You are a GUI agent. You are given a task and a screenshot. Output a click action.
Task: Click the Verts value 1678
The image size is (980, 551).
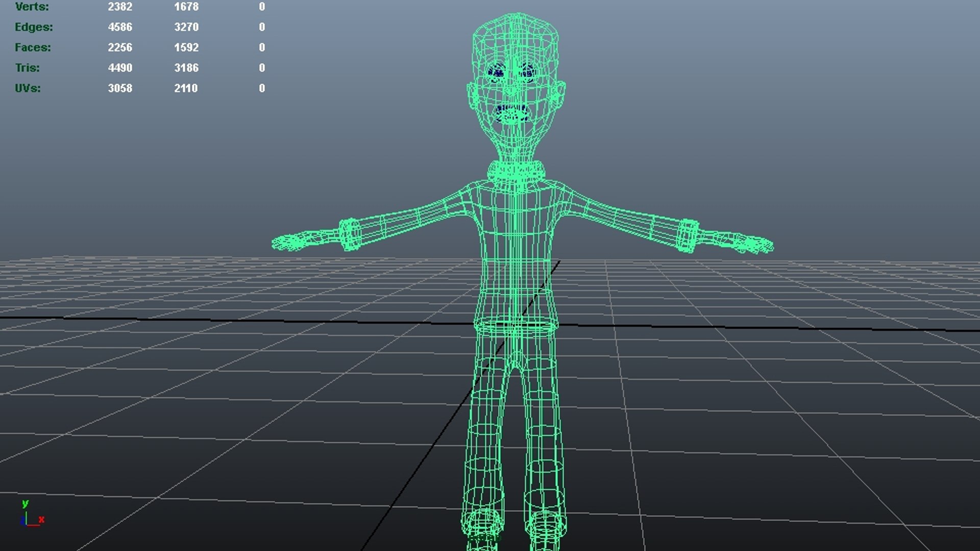(186, 7)
